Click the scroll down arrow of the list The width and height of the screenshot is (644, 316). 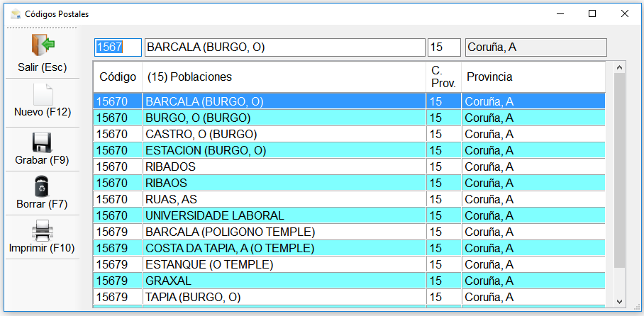[x=620, y=302]
